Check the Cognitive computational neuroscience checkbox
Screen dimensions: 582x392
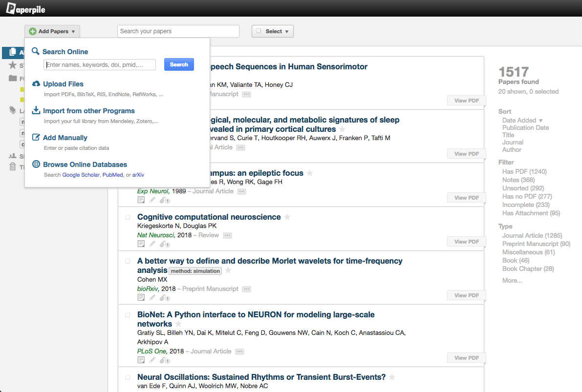point(128,217)
